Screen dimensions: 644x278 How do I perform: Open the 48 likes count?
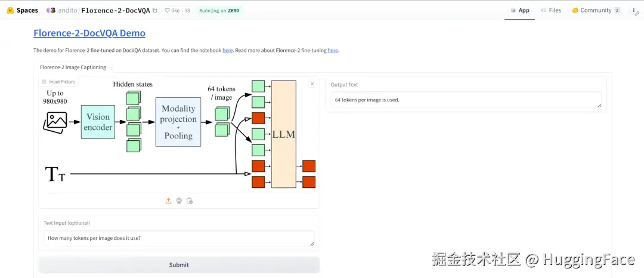[x=187, y=10]
